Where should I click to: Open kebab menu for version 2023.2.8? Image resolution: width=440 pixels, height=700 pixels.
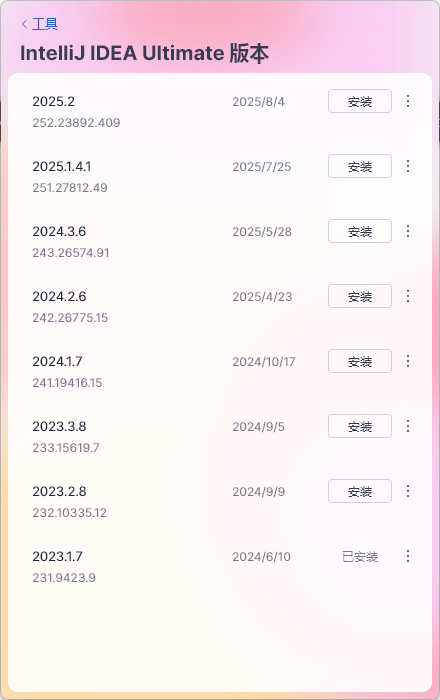(x=407, y=491)
